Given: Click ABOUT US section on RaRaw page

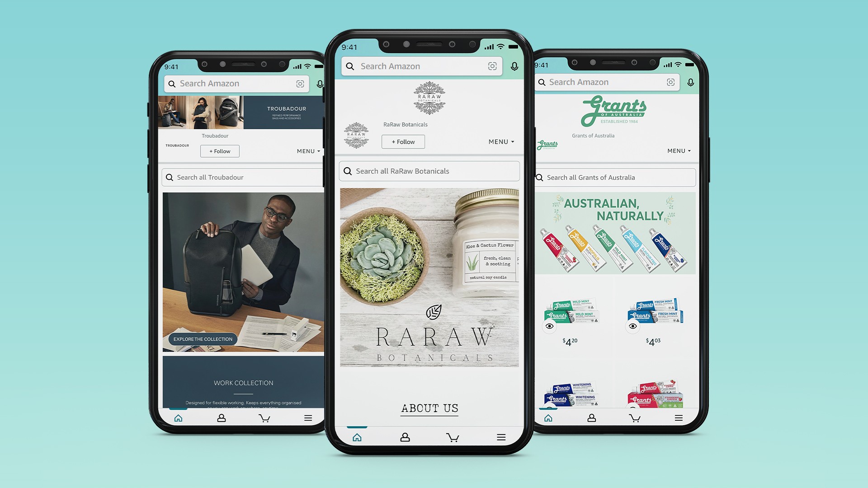Looking at the screenshot, I should point(428,408).
